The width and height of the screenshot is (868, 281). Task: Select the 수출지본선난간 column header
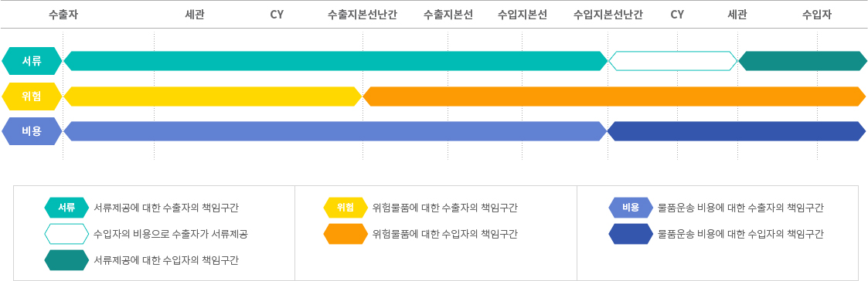tap(362, 15)
